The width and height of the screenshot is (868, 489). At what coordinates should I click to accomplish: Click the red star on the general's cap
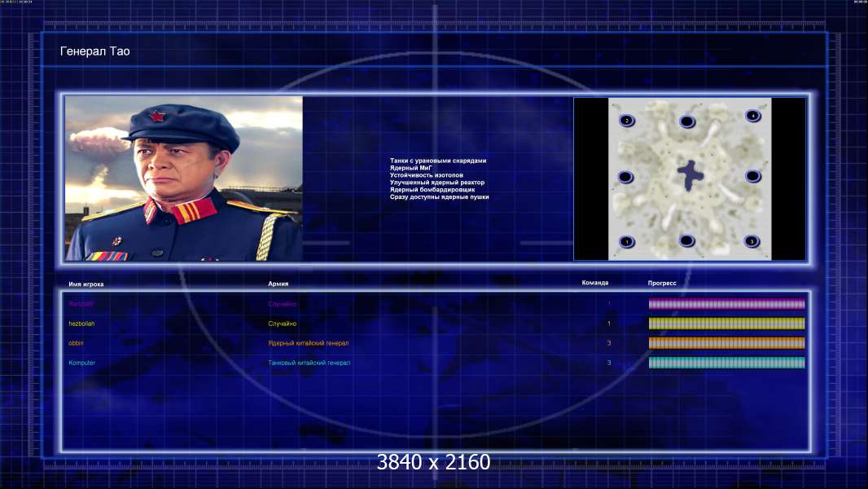157,117
